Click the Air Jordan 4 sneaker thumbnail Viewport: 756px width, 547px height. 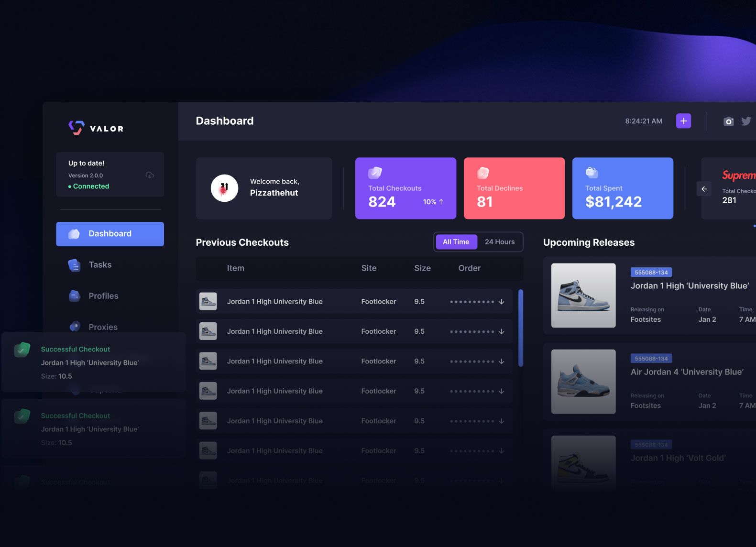(583, 382)
